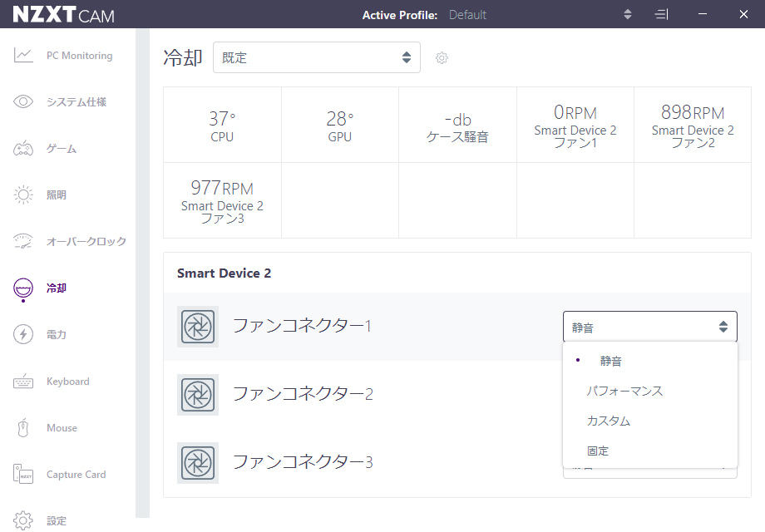The width and height of the screenshot is (765, 532).
Task: Click the ファンコネクター1 fan icon
Action: pyautogui.click(x=198, y=326)
